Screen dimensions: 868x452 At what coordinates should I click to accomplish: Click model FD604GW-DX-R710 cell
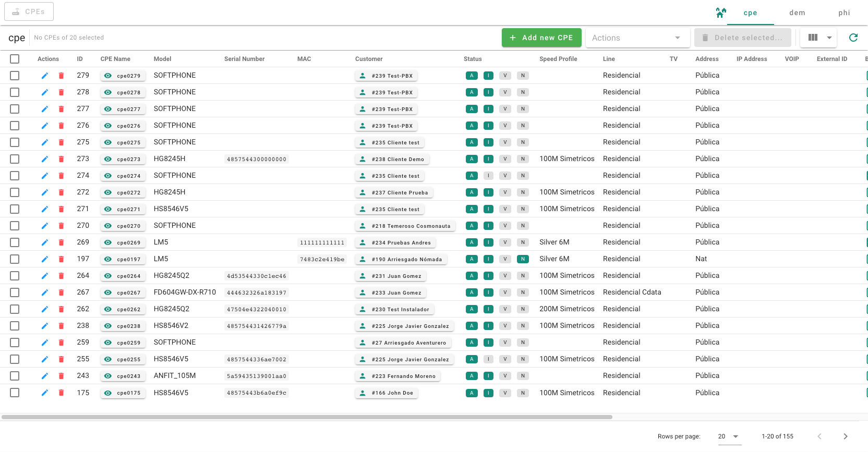click(x=185, y=292)
